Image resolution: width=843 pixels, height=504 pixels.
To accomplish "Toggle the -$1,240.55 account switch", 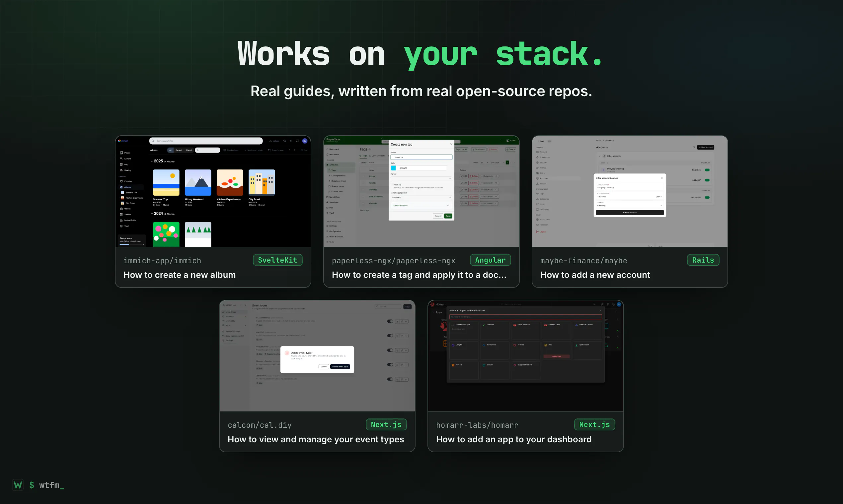I will click(707, 197).
